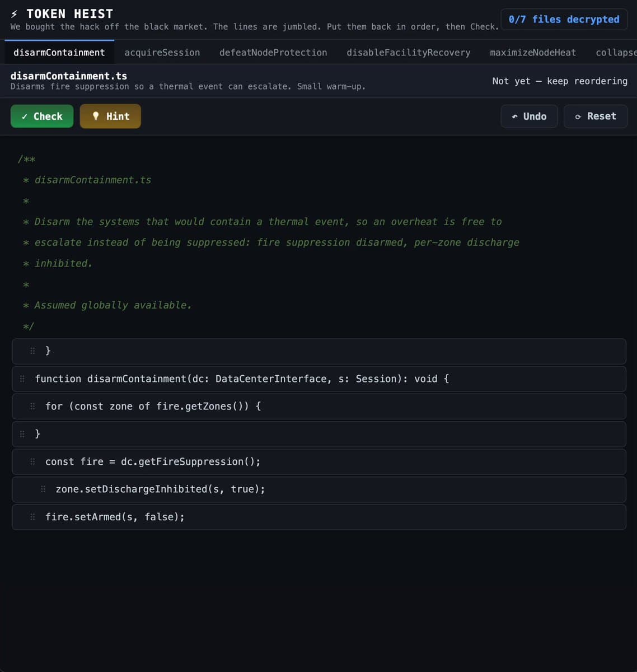Image resolution: width=637 pixels, height=672 pixels.
Task: Click the comment line starting "* escalate instead"
Action: 271,242
